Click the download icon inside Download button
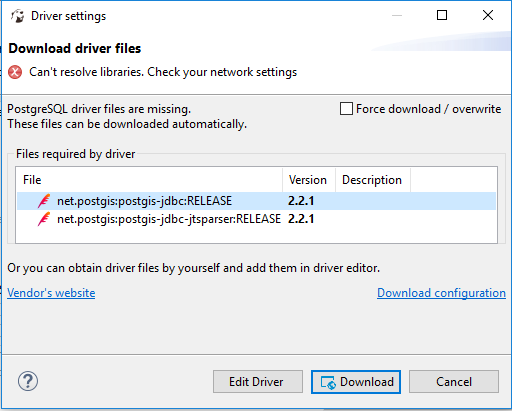Screen dimensions: 512x411 click(x=328, y=382)
